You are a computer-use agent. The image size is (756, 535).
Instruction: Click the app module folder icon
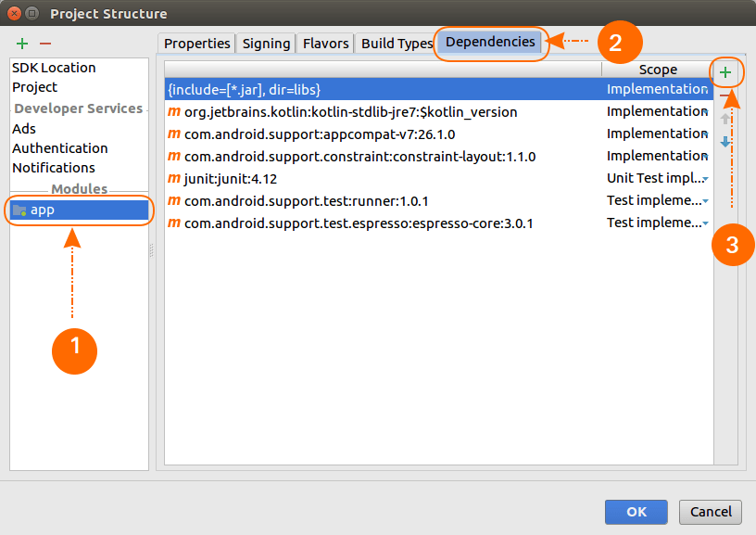point(21,210)
